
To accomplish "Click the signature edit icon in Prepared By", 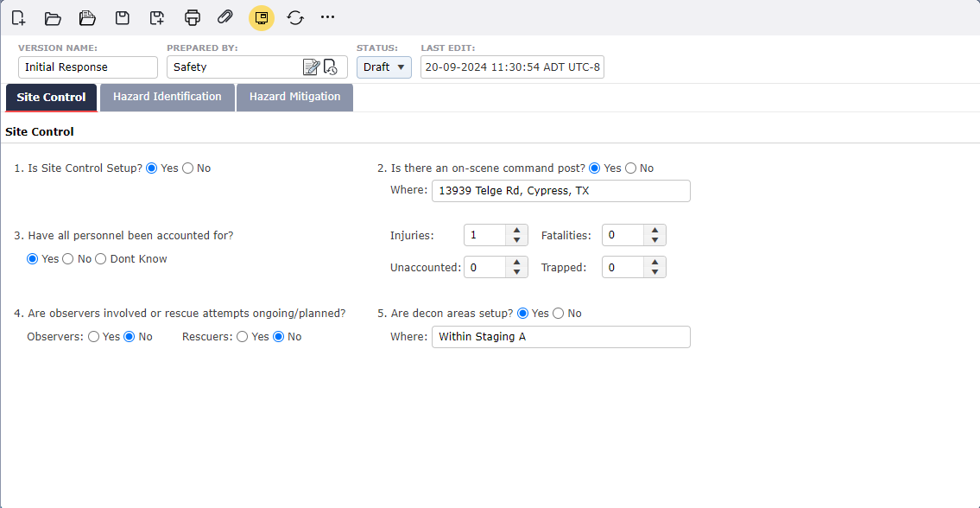I will tap(311, 67).
